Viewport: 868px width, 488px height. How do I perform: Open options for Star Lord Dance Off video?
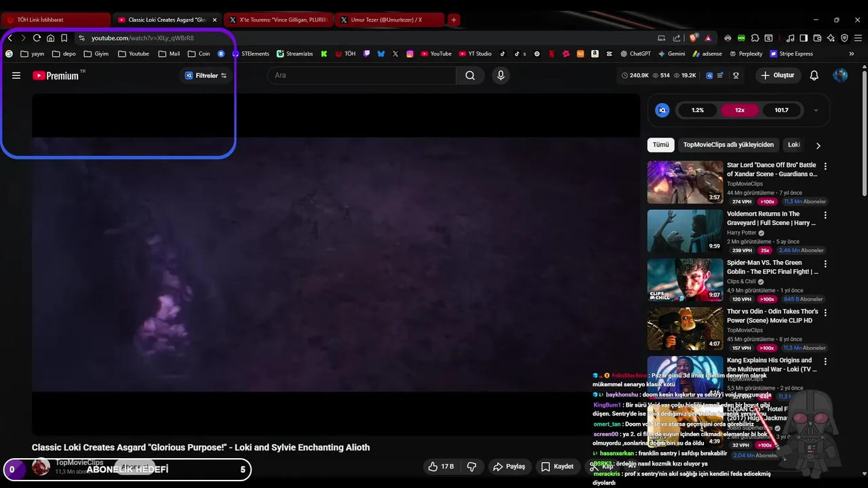pos(825,166)
